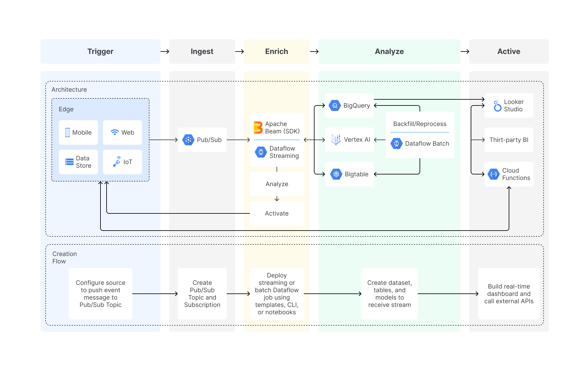Select the Trigger stage header
The height and width of the screenshot is (371, 588).
[x=100, y=52]
